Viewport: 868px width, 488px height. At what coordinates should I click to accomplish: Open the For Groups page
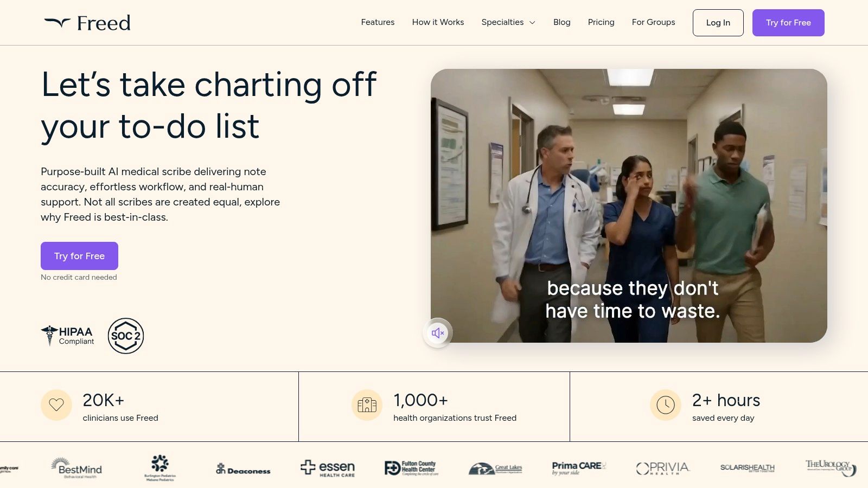click(x=653, y=22)
